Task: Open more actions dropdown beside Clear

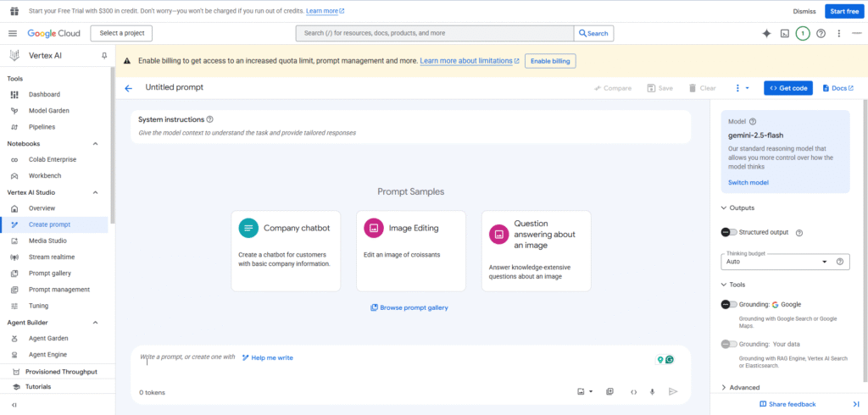Action: pyautogui.click(x=742, y=88)
